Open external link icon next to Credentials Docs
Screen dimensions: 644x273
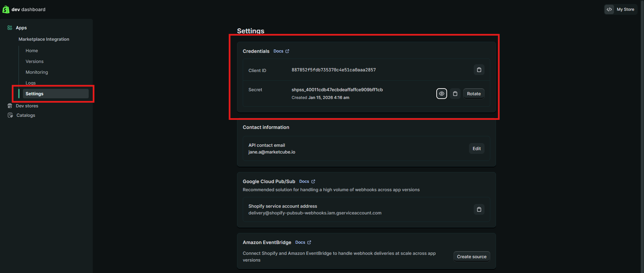tap(287, 51)
